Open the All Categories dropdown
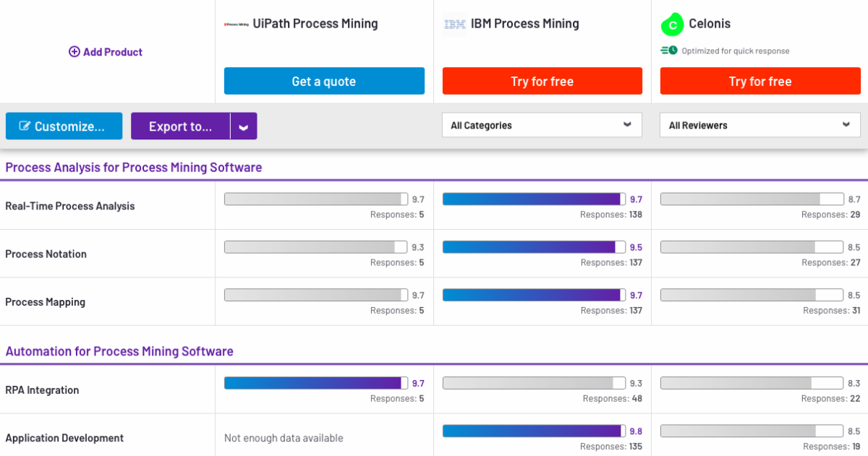 (x=542, y=124)
